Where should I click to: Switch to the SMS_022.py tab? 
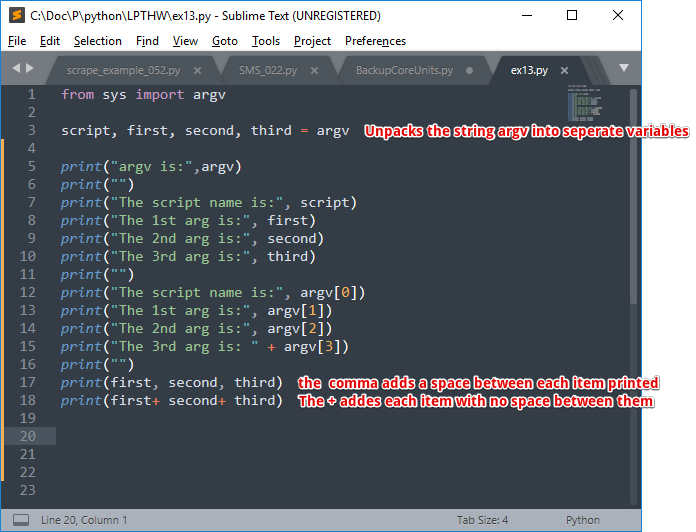click(268, 70)
